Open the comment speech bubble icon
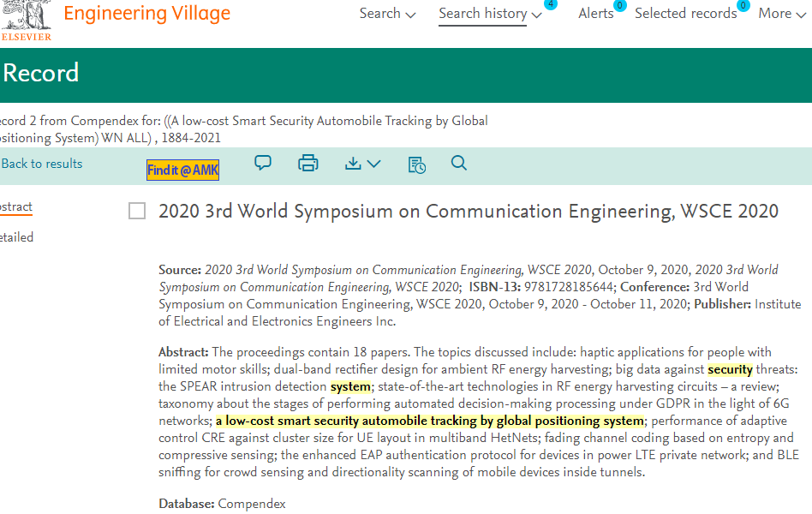This screenshot has height=514, width=812. (x=263, y=164)
